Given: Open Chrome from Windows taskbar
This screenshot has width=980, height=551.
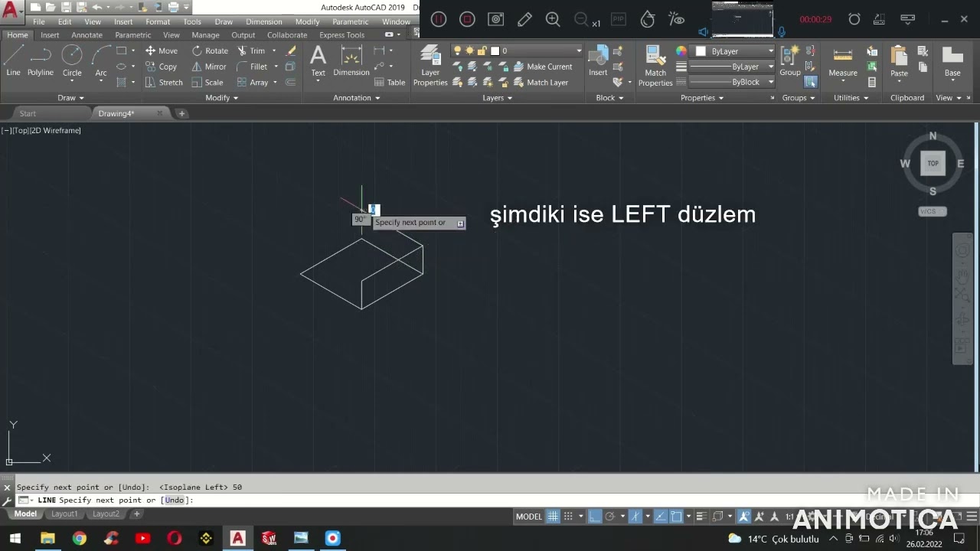Looking at the screenshot, I should (80, 539).
